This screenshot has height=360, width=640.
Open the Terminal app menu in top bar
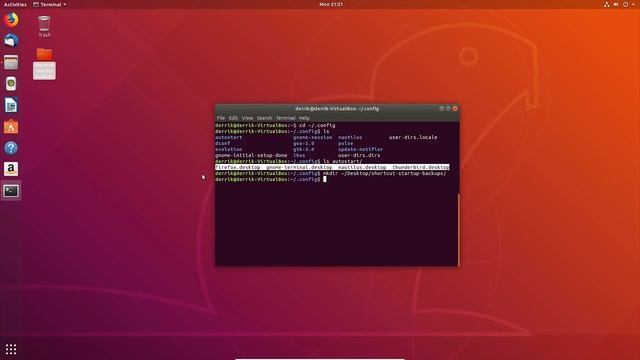tap(49, 4)
